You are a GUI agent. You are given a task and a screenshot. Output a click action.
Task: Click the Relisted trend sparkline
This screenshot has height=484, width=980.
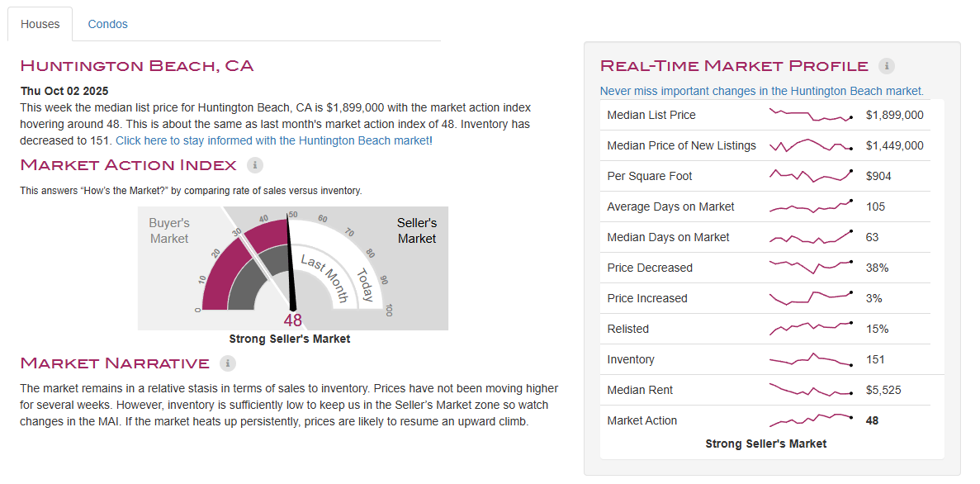pos(810,329)
